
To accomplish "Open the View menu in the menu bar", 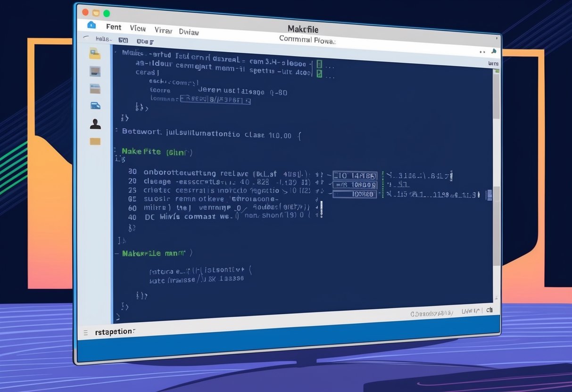I will click(138, 28).
